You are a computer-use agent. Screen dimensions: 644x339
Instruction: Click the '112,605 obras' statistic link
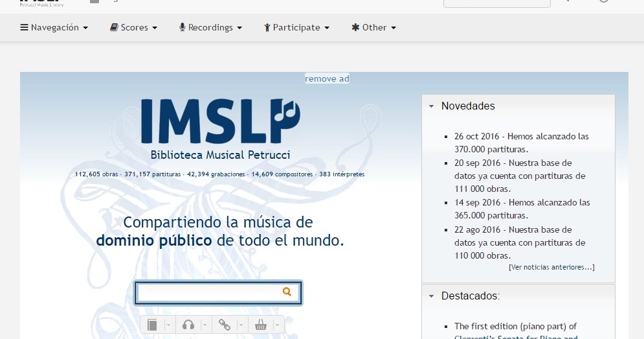click(96, 174)
